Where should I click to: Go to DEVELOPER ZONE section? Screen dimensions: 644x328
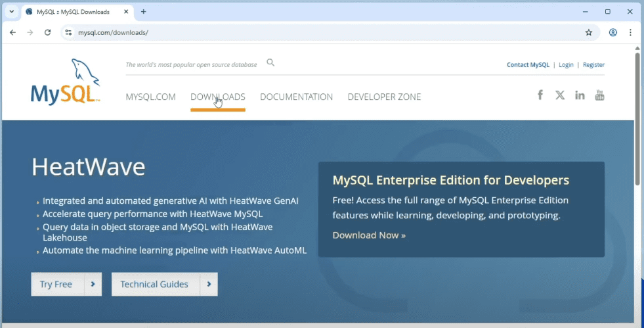pos(384,97)
